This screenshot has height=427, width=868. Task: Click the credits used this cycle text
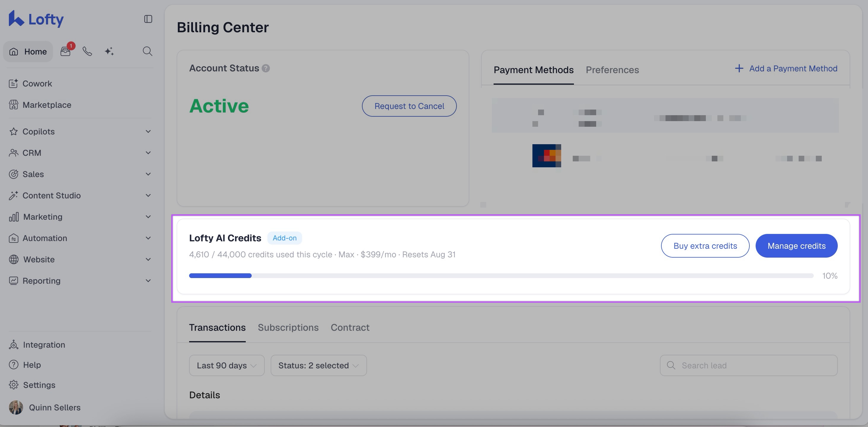[x=322, y=254]
